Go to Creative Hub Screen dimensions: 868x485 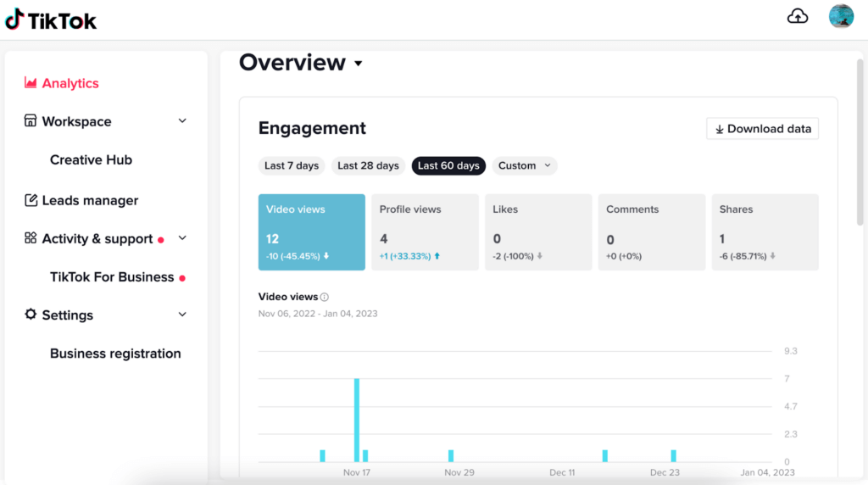(91, 159)
